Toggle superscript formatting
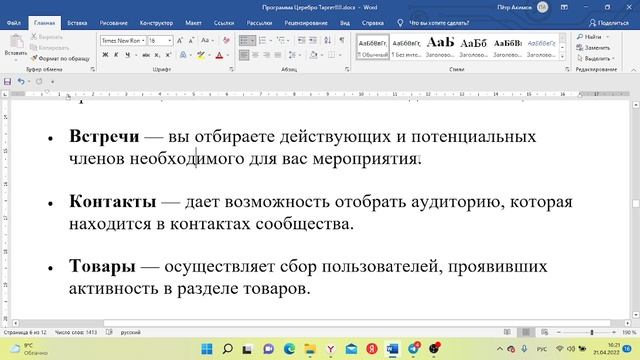Viewport: 640px width, 360px height. pos(168,55)
